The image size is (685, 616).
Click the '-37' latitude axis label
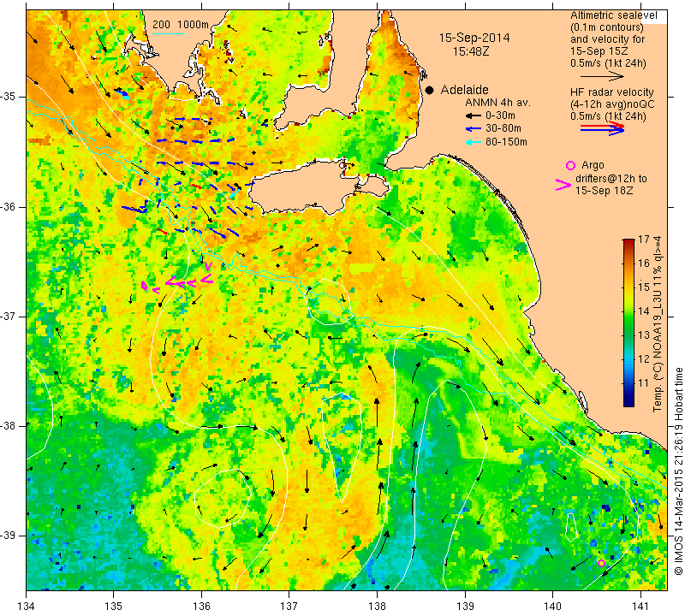tap(9, 316)
